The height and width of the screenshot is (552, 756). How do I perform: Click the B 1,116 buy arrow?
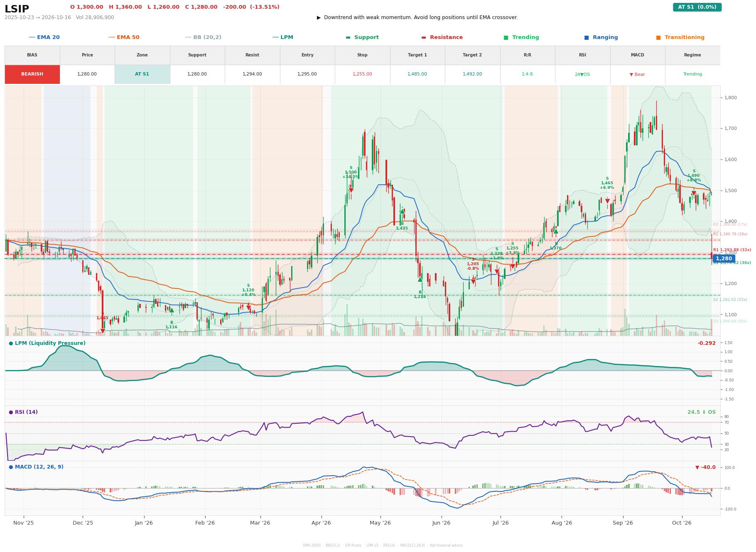click(x=172, y=310)
